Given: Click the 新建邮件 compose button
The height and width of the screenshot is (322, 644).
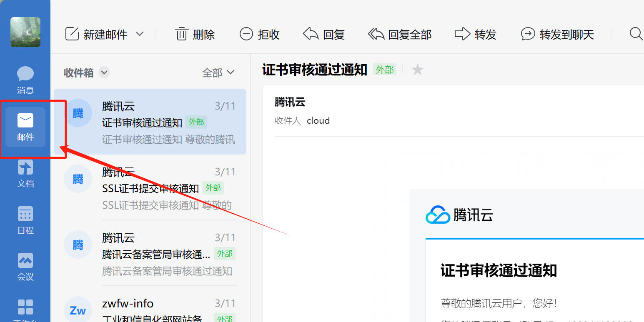Looking at the screenshot, I should [96, 34].
